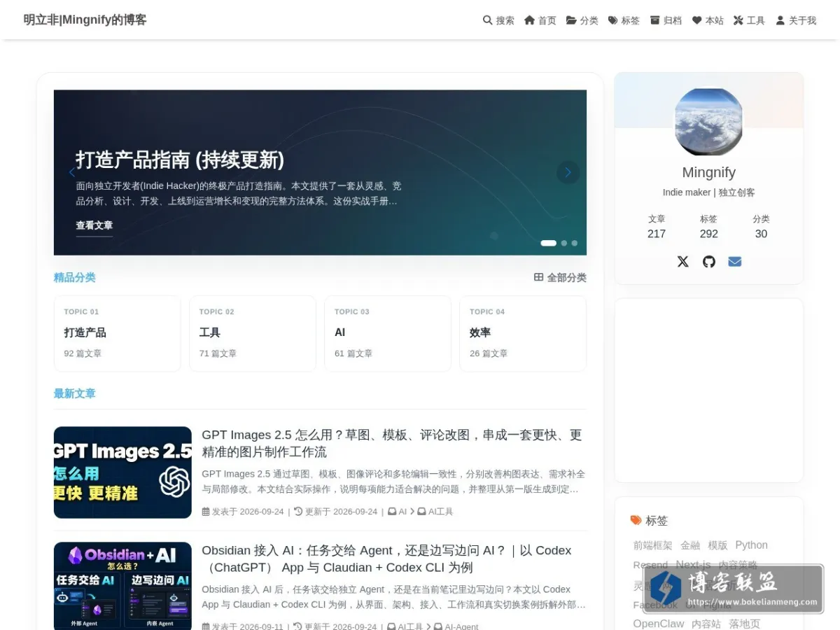840x630 pixels.
Task: Click the email envelope icon in the profile
Action: tap(734, 262)
